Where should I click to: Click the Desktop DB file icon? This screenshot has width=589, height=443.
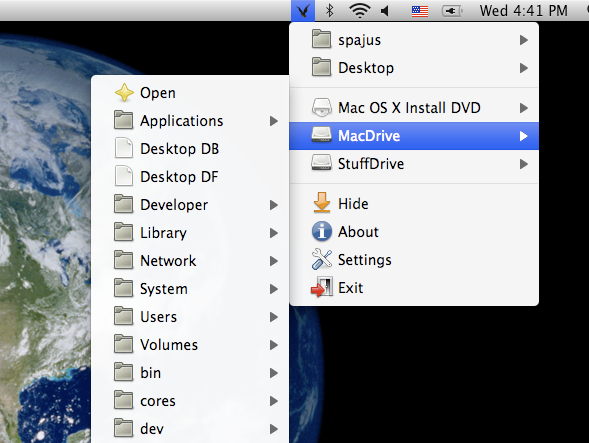[124, 148]
